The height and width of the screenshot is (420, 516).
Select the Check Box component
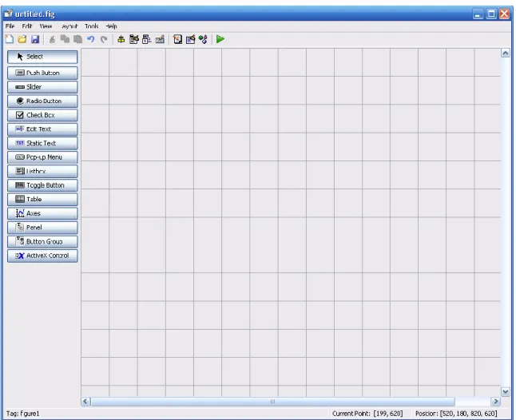pos(42,115)
